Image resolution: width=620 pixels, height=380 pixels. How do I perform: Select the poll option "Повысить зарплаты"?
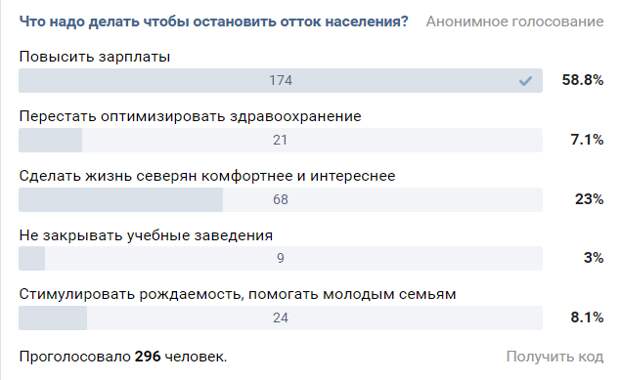click(x=95, y=57)
